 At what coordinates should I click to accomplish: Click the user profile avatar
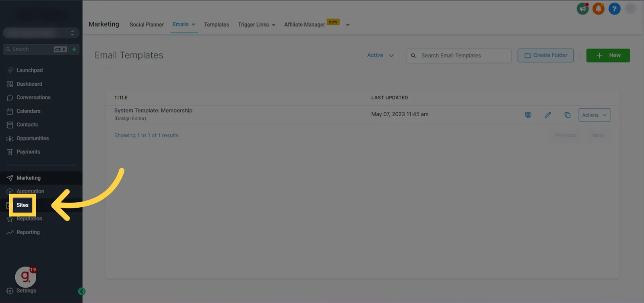(x=630, y=8)
